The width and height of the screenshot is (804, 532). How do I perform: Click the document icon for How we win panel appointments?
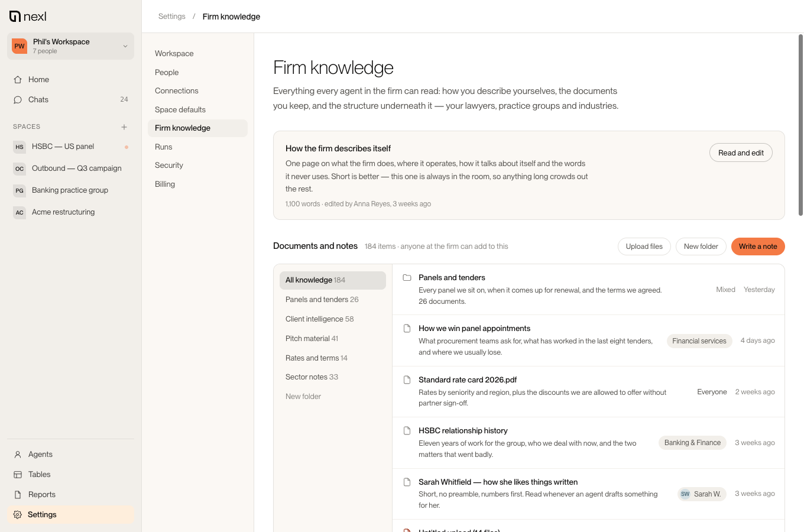(407, 329)
